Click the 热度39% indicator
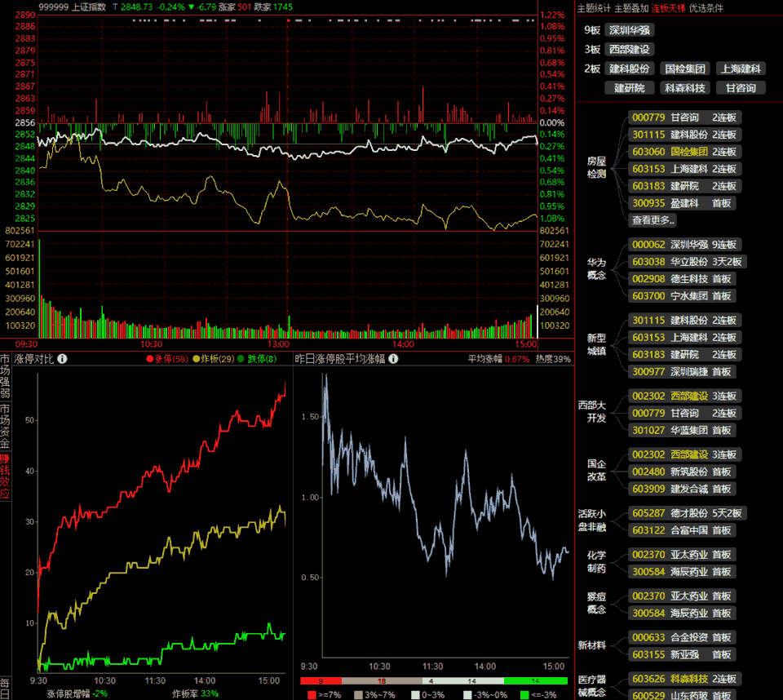Image resolution: width=783 pixels, height=700 pixels. tap(553, 359)
